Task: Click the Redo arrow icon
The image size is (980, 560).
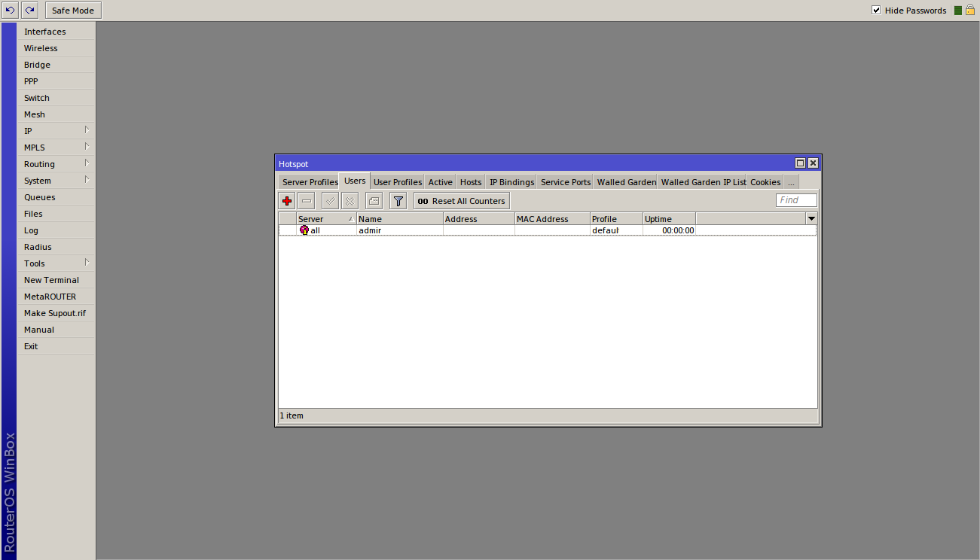Action: [29, 11]
